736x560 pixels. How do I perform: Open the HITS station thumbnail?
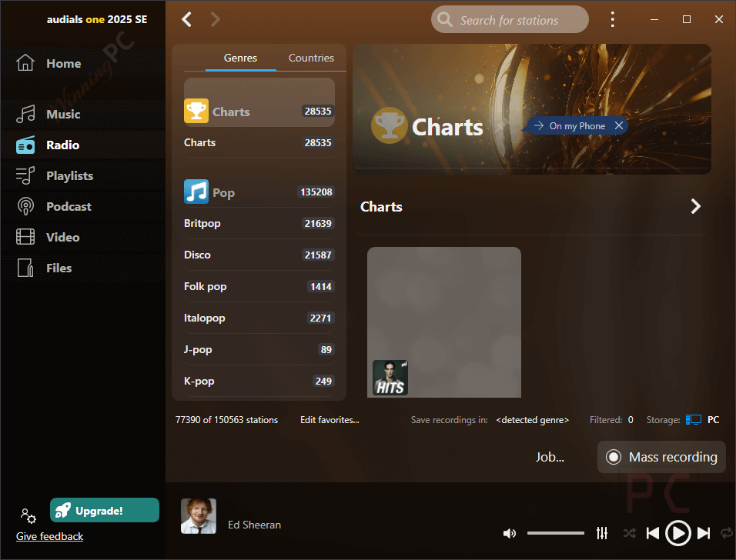[x=390, y=378]
